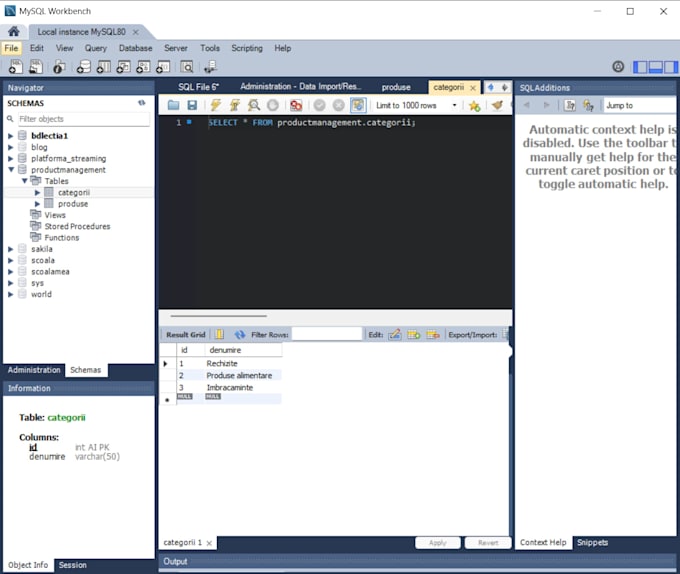The image size is (680, 574).
Task: Collapse the productmanagement schema
Action: click(x=11, y=170)
